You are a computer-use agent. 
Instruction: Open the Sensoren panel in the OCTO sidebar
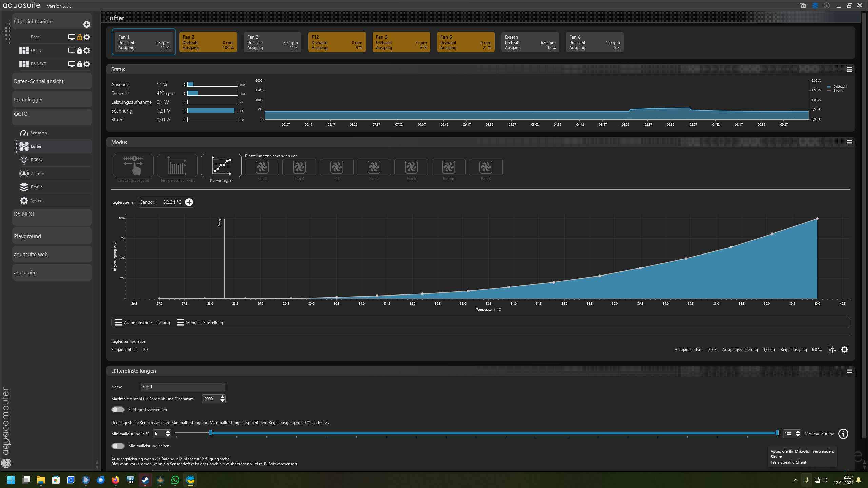tap(39, 133)
